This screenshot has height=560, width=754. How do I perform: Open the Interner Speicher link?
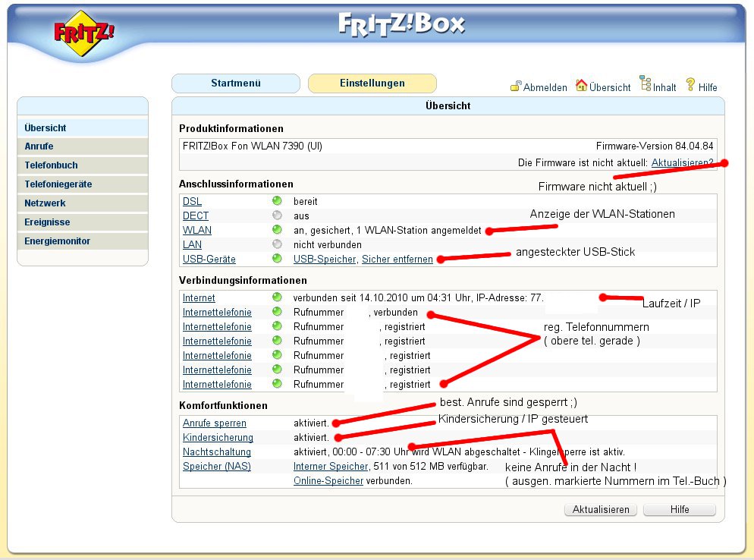coord(331,466)
